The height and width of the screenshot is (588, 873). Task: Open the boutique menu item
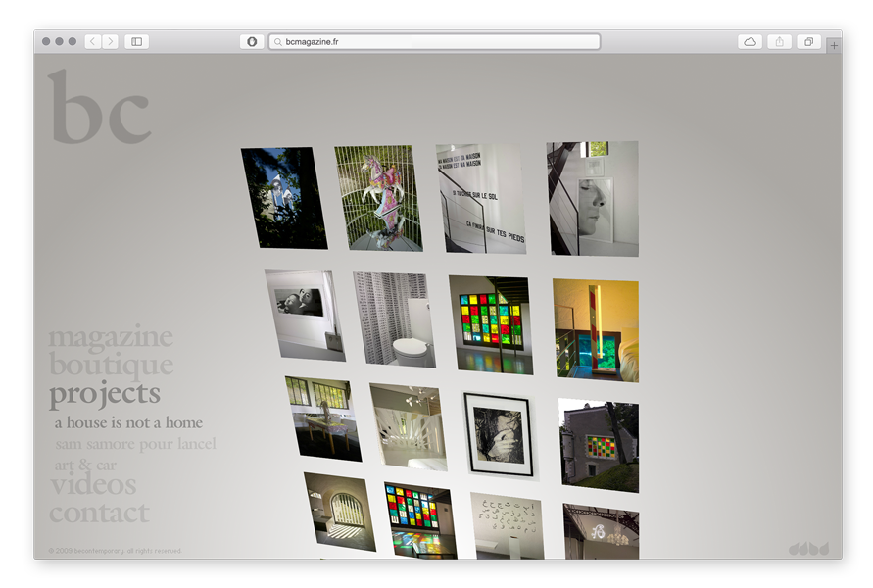(x=111, y=366)
